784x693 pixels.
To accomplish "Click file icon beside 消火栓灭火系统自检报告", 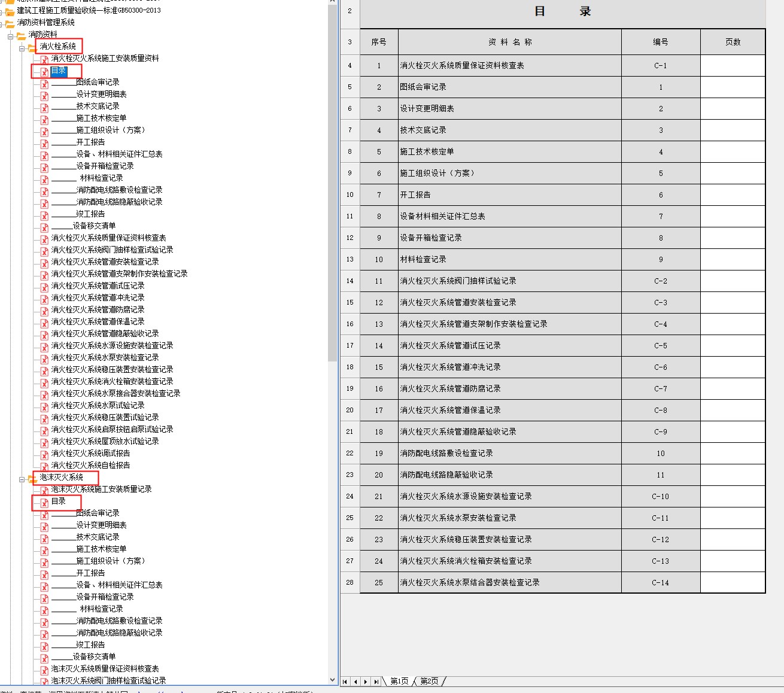I will tap(44, 466).
